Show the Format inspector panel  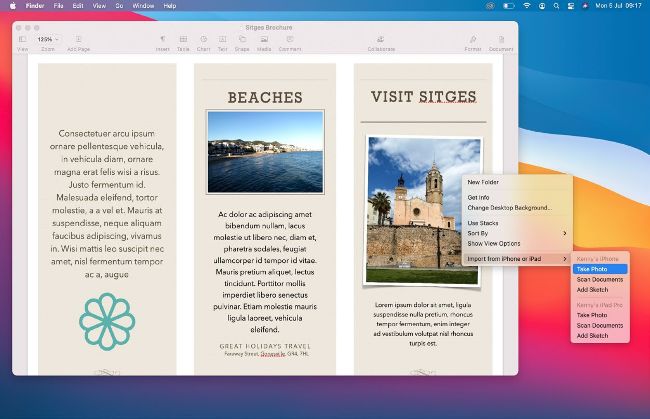coord(472,40)
